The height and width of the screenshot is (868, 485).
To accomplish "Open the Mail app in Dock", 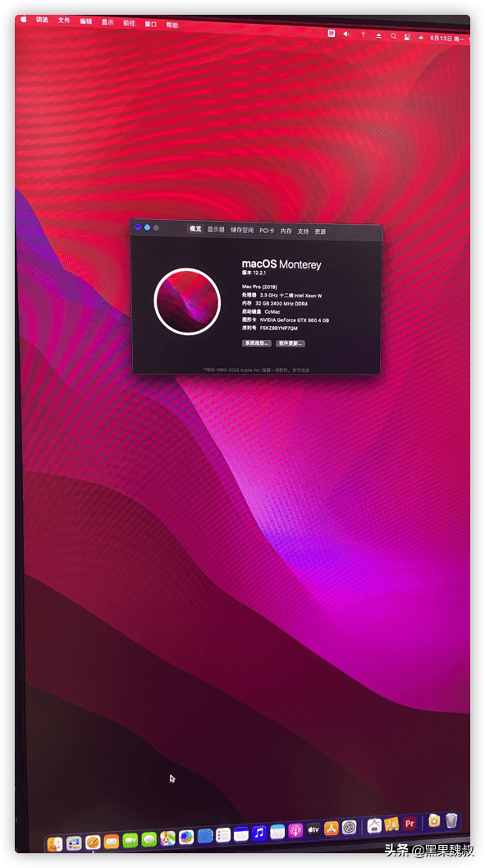I will click(x=111, y=841).
